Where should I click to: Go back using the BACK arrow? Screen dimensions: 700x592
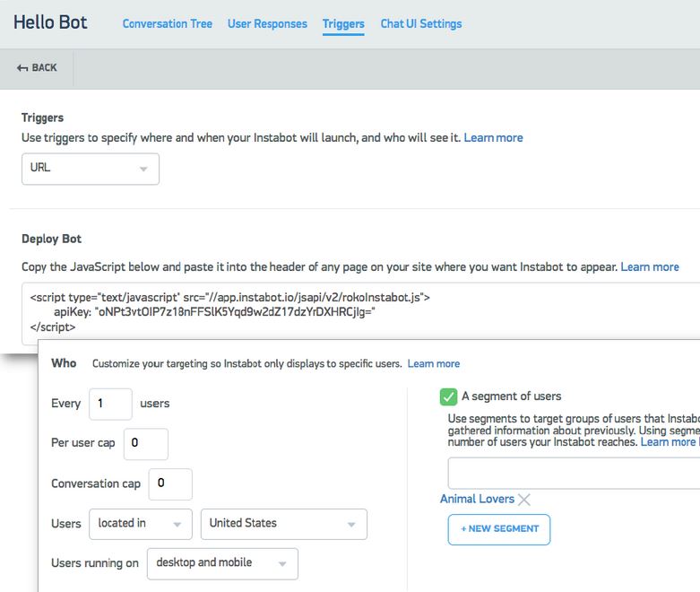37,68
